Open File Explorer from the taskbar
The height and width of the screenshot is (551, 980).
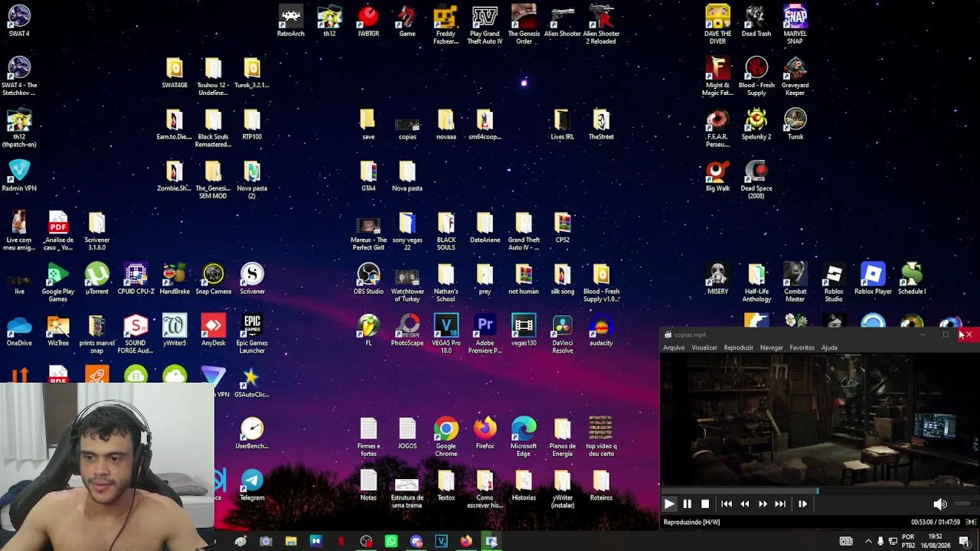[x=291, y=542]
